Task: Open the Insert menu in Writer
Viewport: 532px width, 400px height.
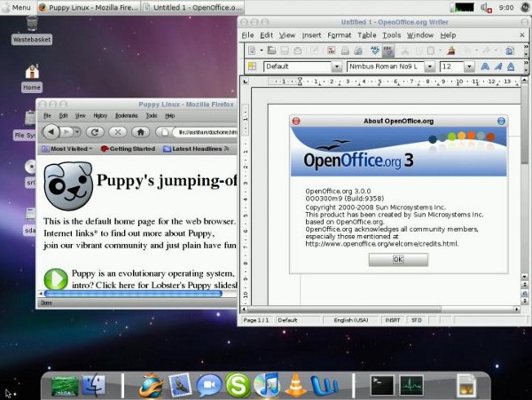Action: point(311,35)
